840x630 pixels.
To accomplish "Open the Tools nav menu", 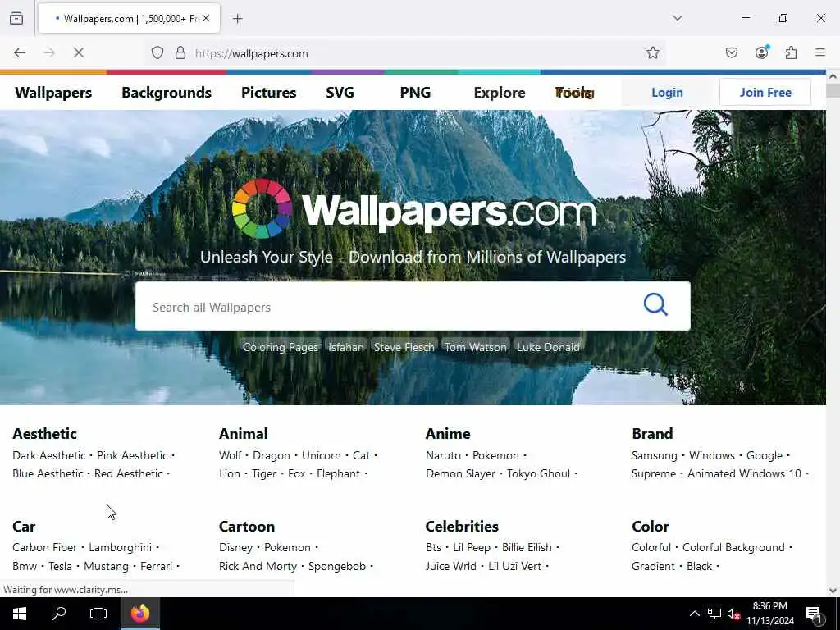I will coord(575,93).
